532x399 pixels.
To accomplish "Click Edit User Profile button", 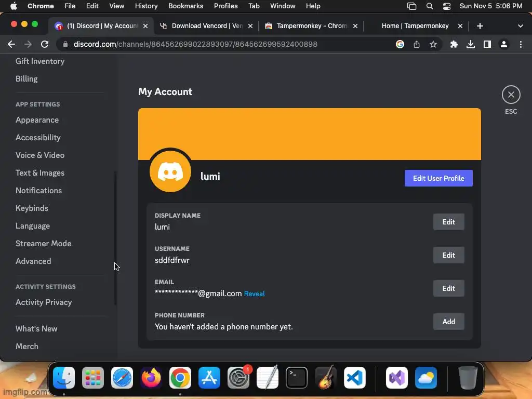I will point(438,178).
